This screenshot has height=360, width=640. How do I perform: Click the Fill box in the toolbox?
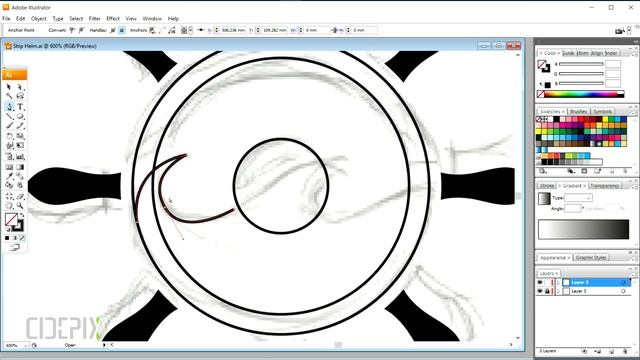pyautogui.click(x=11, y=219)
